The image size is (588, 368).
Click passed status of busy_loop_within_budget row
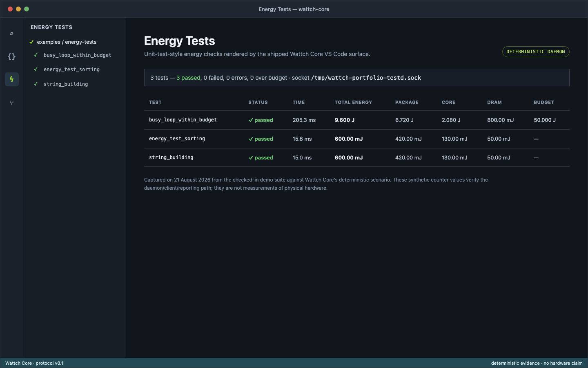[x=261, y=120]
